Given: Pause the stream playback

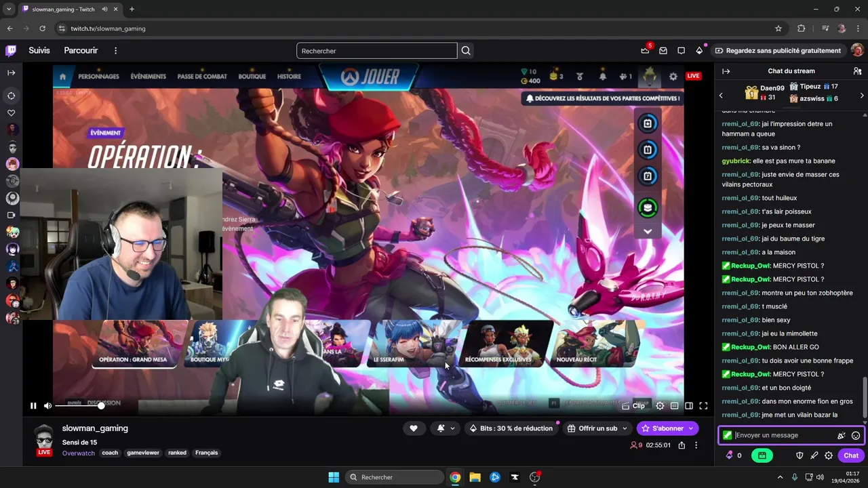Looking at the screenshot, I should click(x=33, y=406).
